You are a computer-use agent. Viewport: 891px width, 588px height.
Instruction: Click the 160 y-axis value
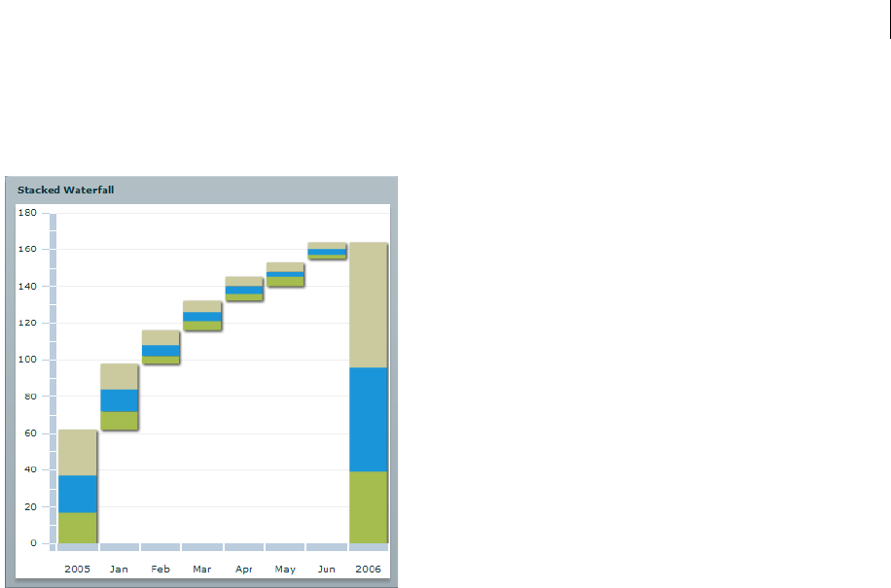point(27,249)
